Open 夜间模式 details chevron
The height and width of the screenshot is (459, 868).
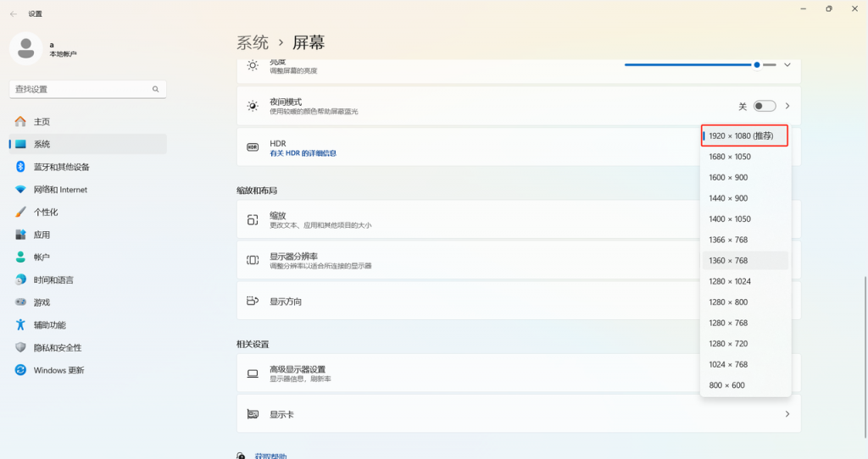click(x=787, y=106)
